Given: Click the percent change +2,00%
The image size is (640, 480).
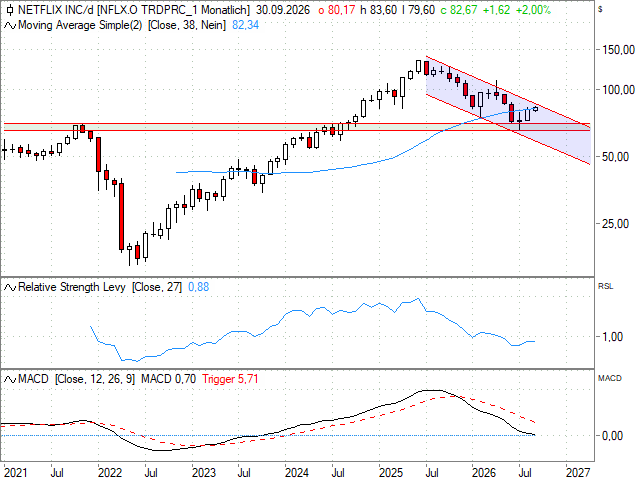Looking at the screenshot, I should pyautogui.click(x=533, y=10).
